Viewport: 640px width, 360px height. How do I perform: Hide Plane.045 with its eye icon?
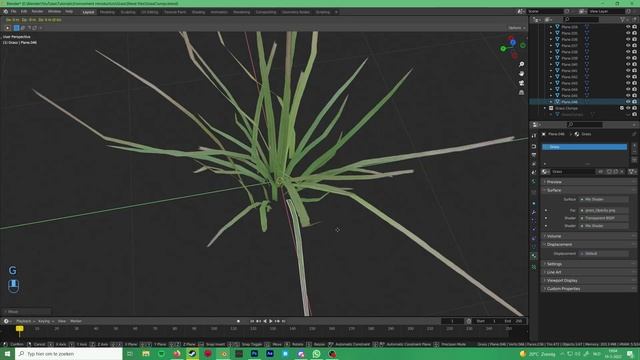[628, 96]
